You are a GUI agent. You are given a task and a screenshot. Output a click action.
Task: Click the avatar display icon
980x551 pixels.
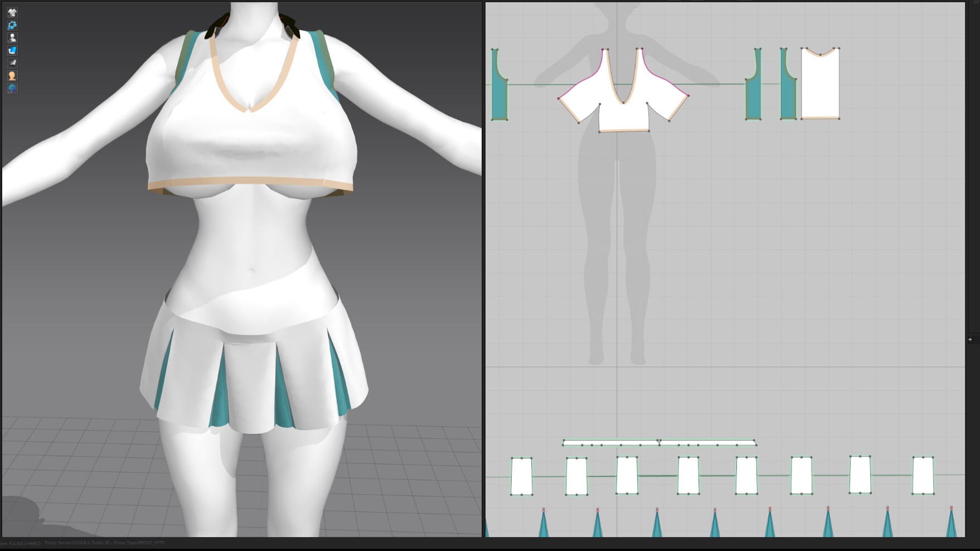tap(12, 38)
